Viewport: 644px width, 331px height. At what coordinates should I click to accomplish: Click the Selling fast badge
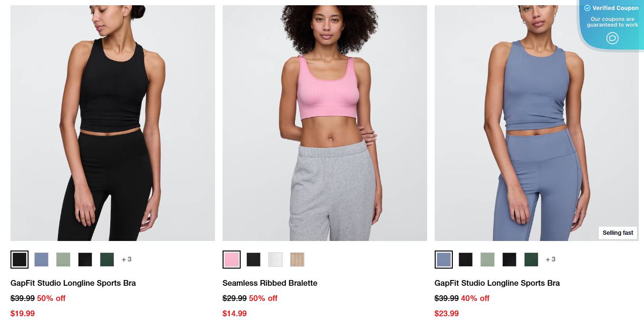pos(618,233)
